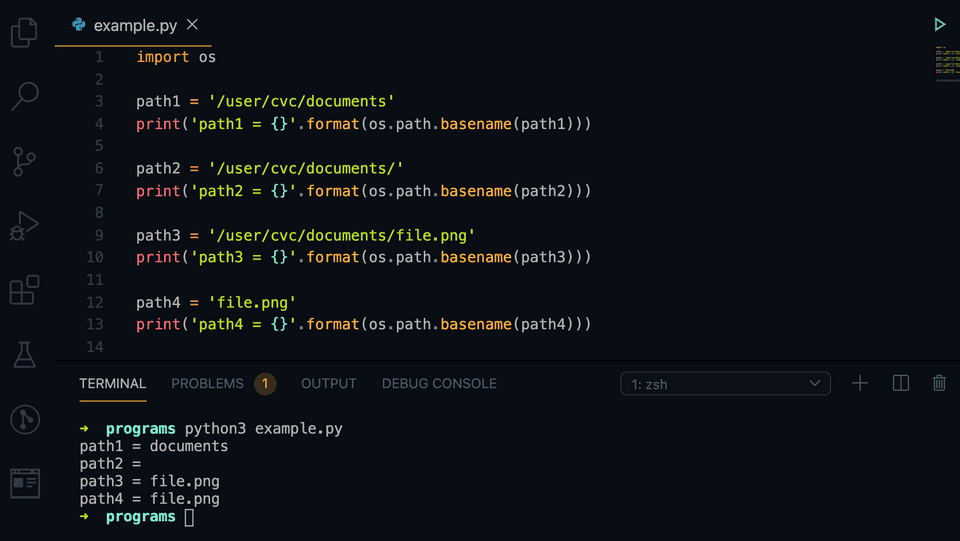
Task: Open the Testing flask view
Action: point(24,354)
